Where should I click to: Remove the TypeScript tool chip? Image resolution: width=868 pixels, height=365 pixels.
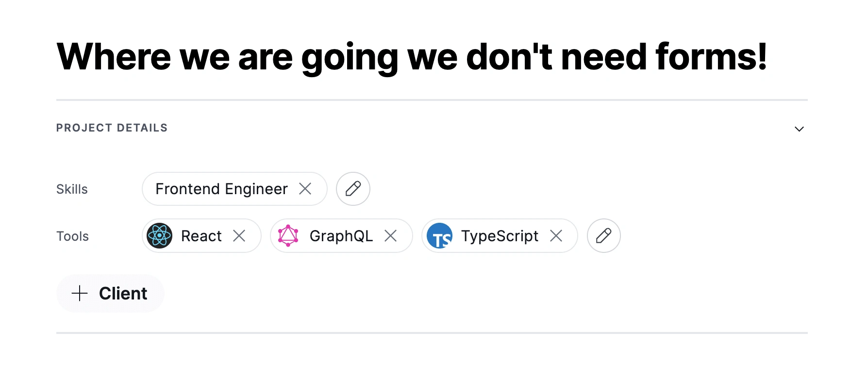pyautogui.click(x=556, y=236)
